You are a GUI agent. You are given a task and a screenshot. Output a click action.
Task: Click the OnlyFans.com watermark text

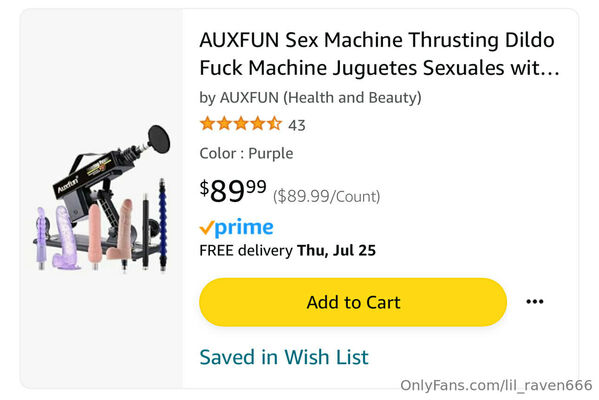click(x=496, y=385)
